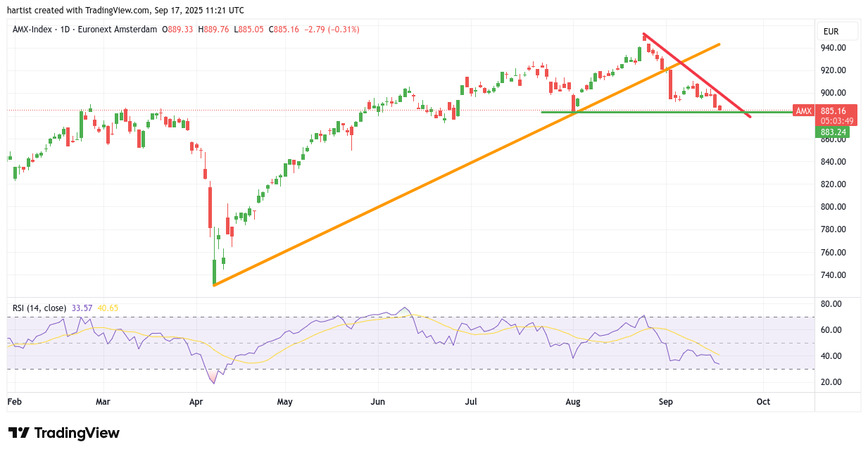
Task: Click the 860.00 price axis label
Action: click(x=833, y=139)
